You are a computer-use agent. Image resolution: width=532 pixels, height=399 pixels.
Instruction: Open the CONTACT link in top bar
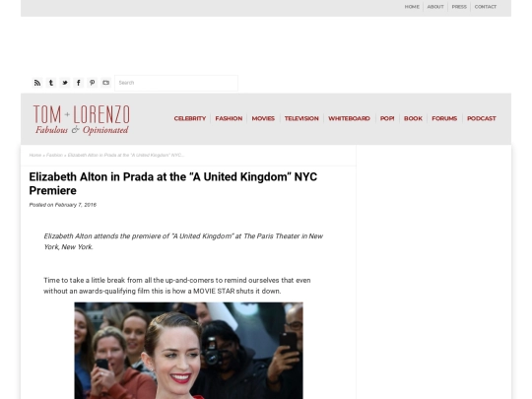coord(486,7)
